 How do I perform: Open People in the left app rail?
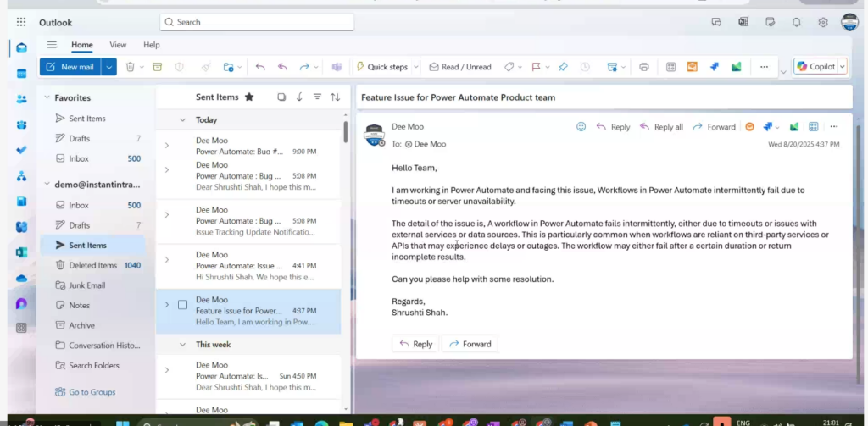(x=21, y=99)
